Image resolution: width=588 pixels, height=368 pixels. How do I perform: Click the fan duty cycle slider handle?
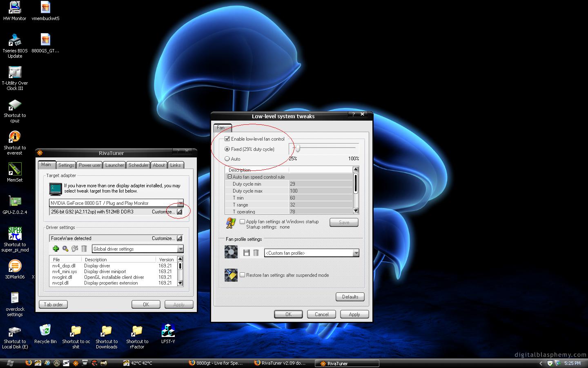pyautogui.click(x=298, y=148)
